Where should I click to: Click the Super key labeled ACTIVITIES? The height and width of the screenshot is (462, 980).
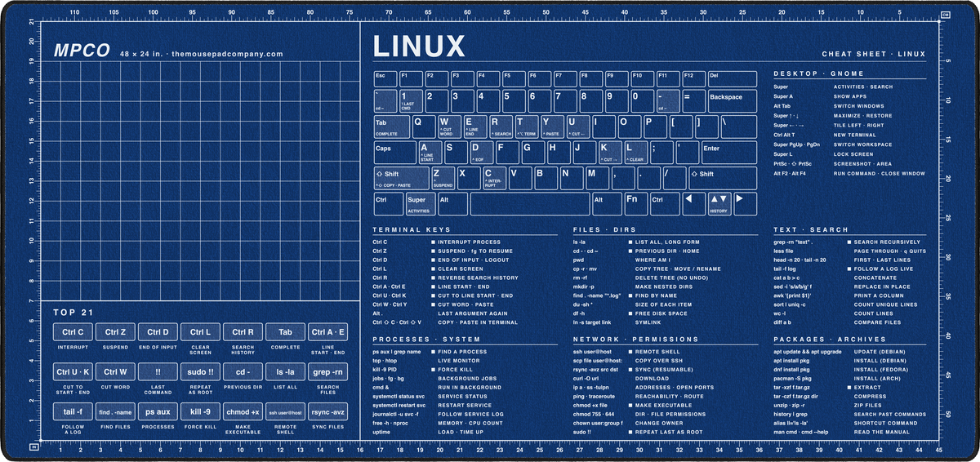419,203
